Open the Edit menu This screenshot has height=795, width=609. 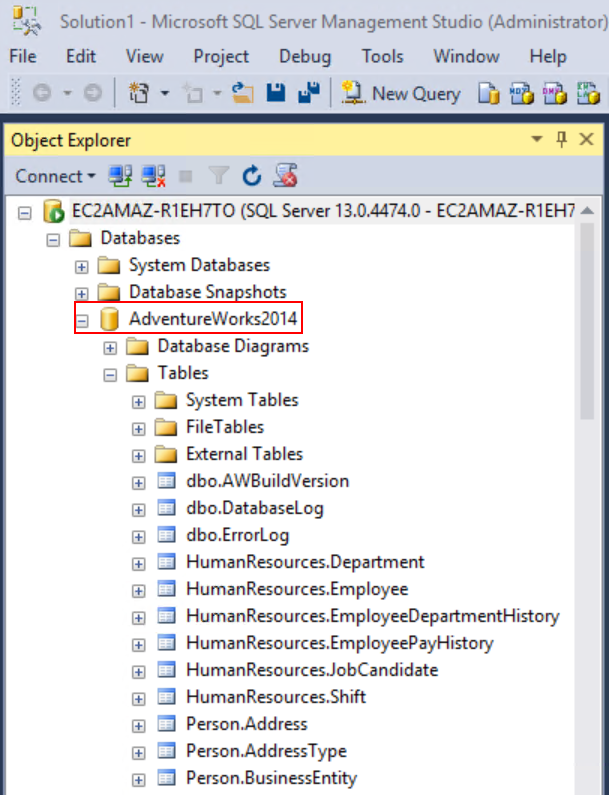pyautogui.click(x=81, y=56)
